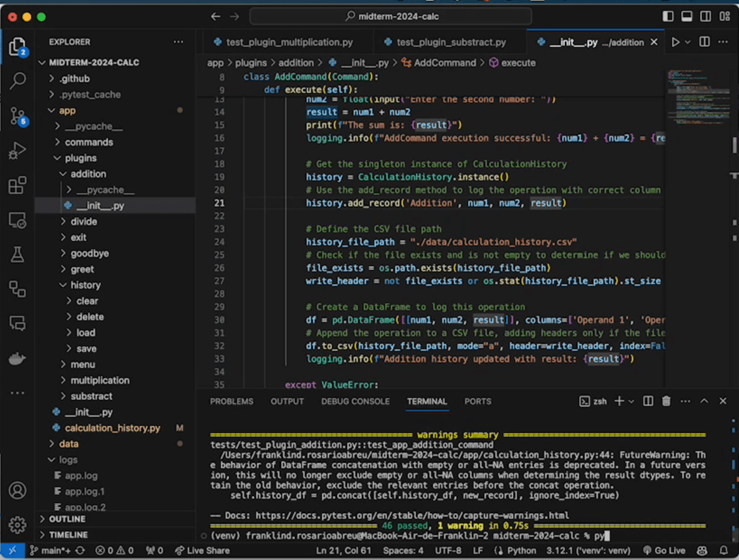Open the Docker view in activity bar
This screenshot has height=560, width=739.
coord(17,359)
